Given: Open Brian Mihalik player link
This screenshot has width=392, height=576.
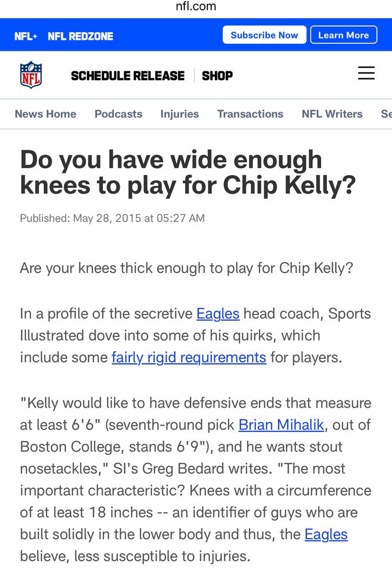Looking at the screenshot, I should [x=281, y=425].
